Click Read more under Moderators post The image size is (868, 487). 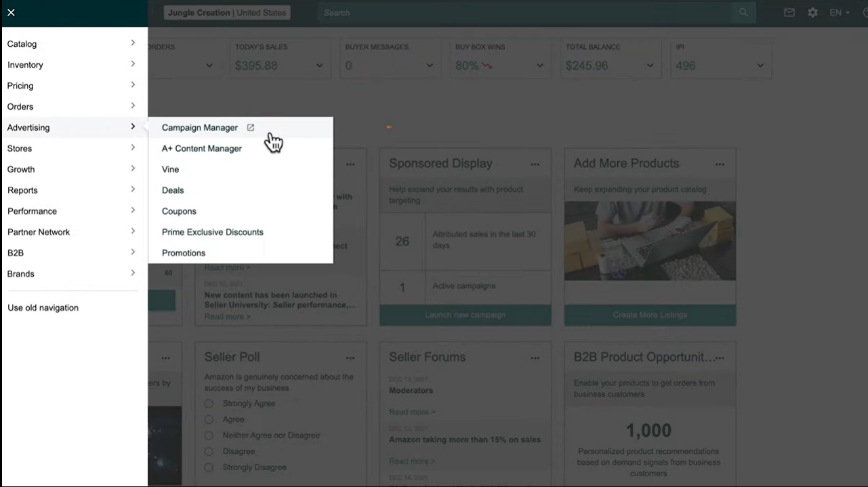pyautogui.click(x=412, y=412)
